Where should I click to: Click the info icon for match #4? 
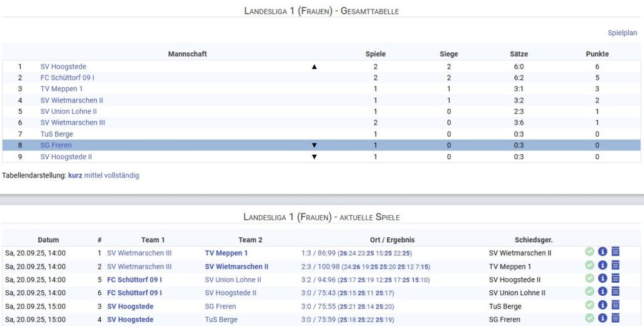click(x=602, y=319)
